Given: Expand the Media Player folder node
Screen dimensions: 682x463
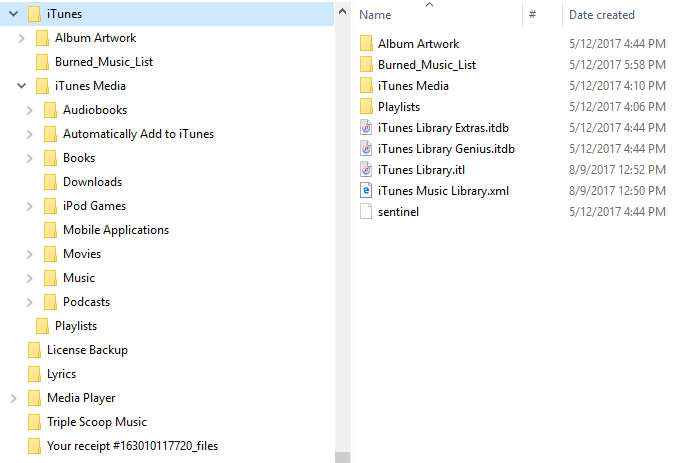Looking at the screenshot, I should 13,398.
